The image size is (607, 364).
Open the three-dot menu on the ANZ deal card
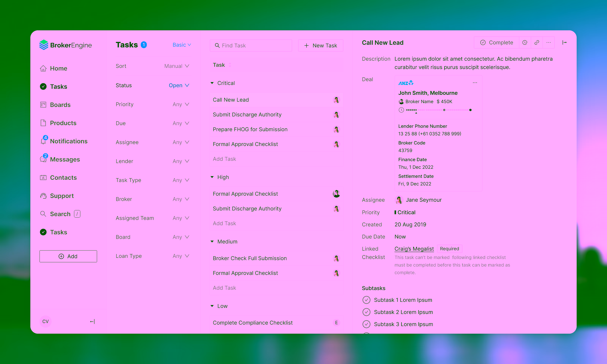tap(475, 83)
